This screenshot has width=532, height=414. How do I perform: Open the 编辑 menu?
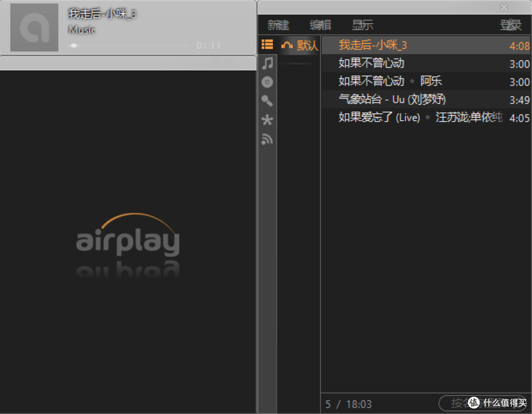[320, 25]
